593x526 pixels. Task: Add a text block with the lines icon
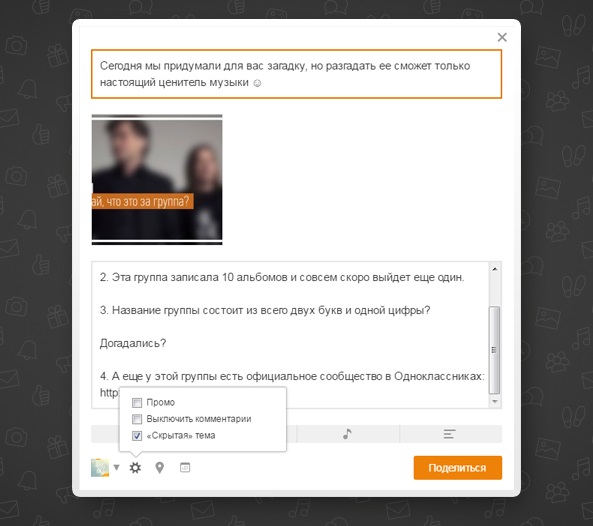pyautogui.click(x=449, y=434)
